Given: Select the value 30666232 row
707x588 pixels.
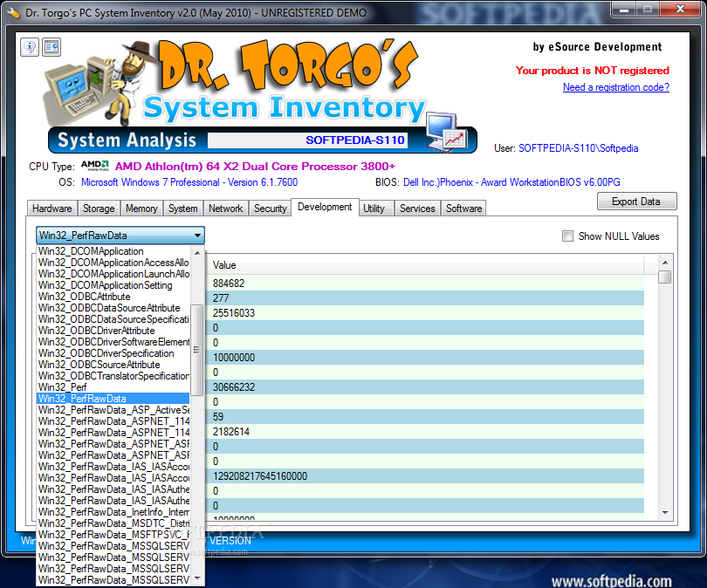Looking at the screenshot, I should coord(425,387).
